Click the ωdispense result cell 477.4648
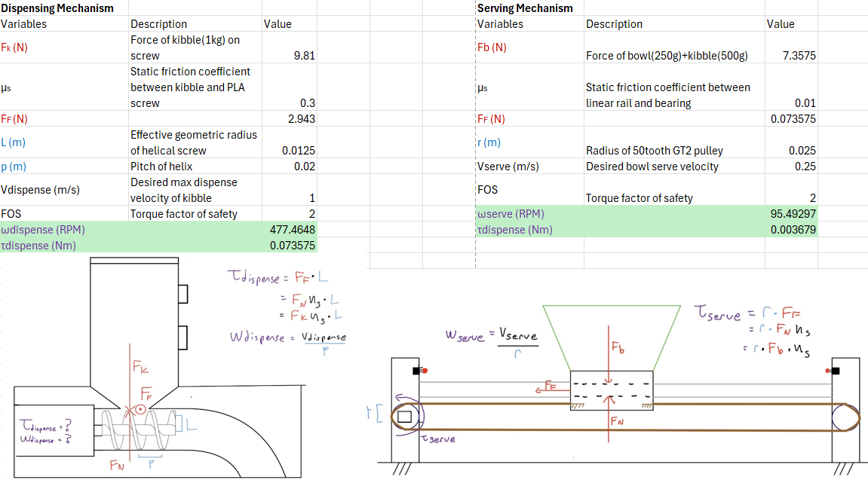Image resolution: width=868 pixels, height=480 pixels. click(290, 230)
